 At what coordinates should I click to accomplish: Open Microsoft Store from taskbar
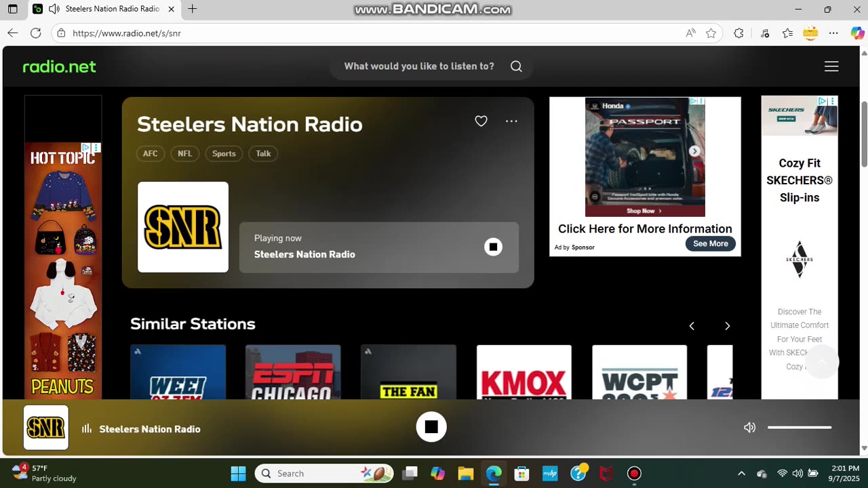(521, 473)
